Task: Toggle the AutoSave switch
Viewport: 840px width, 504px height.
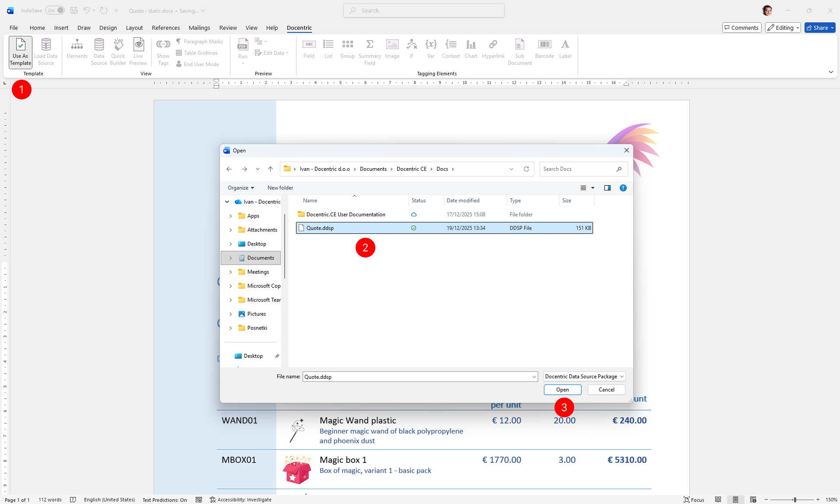Action: (x=55, y=11)
